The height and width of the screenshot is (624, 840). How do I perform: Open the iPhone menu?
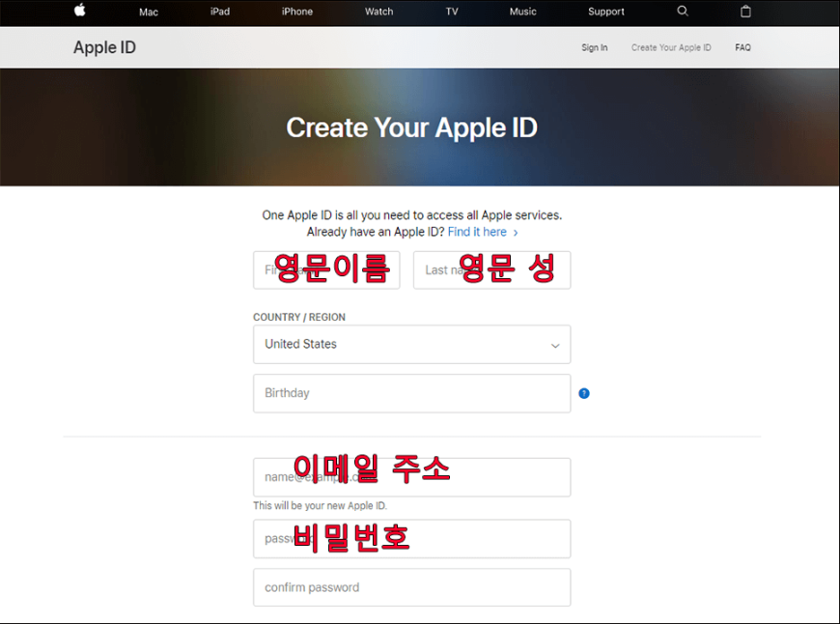point(297,12)
